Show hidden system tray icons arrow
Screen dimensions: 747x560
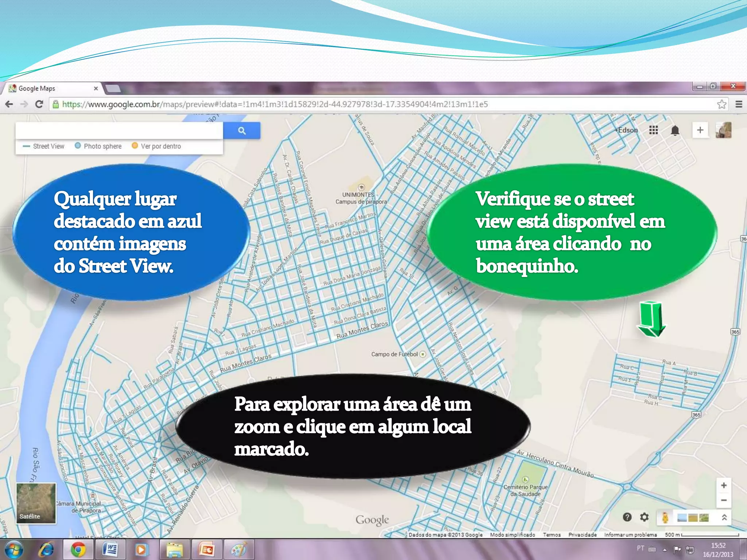pos(665,549)
